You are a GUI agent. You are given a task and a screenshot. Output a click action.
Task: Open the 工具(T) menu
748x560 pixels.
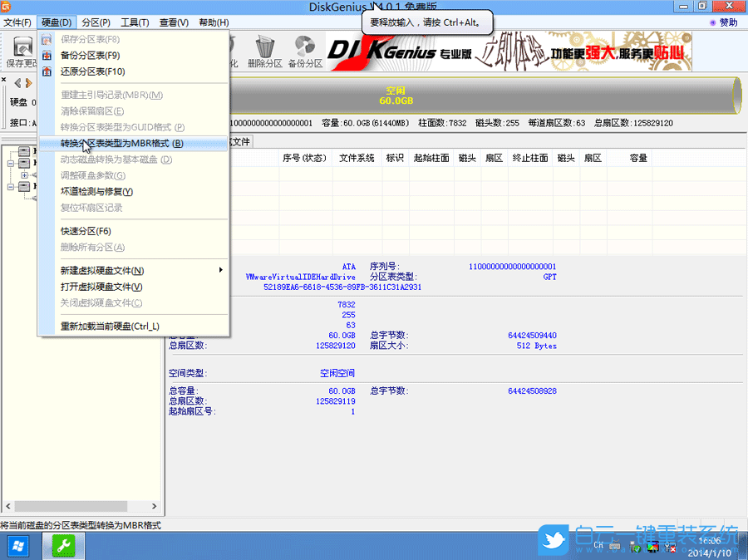[134, 22]
